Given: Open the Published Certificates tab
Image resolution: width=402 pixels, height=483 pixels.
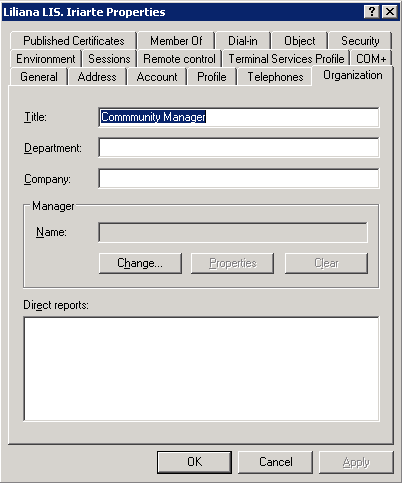Looking at the screenshot, I should click(x=73, y=41).
